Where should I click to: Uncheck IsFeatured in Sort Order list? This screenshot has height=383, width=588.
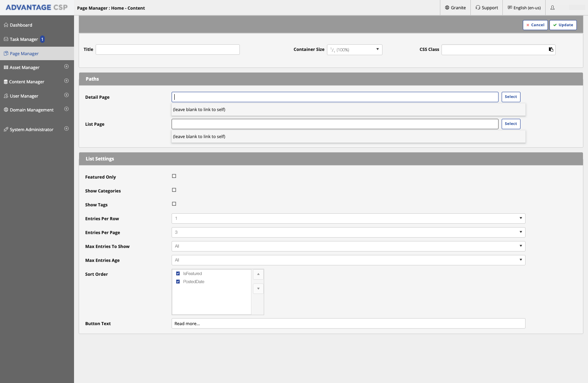click(x=178, y=273)
